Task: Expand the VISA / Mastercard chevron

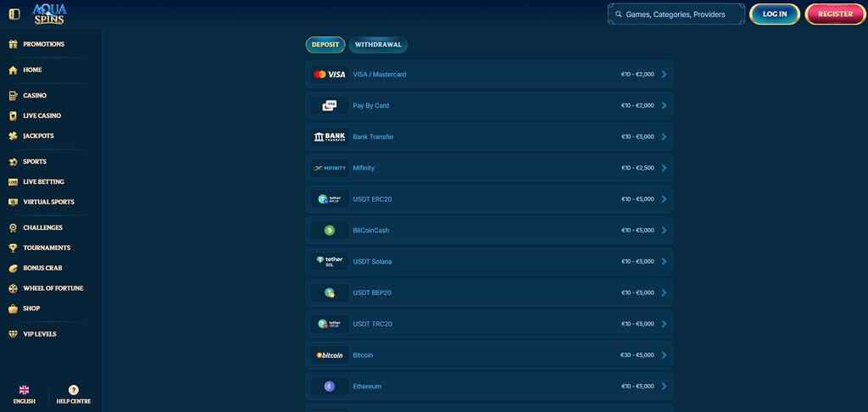Action: [665, 75]
